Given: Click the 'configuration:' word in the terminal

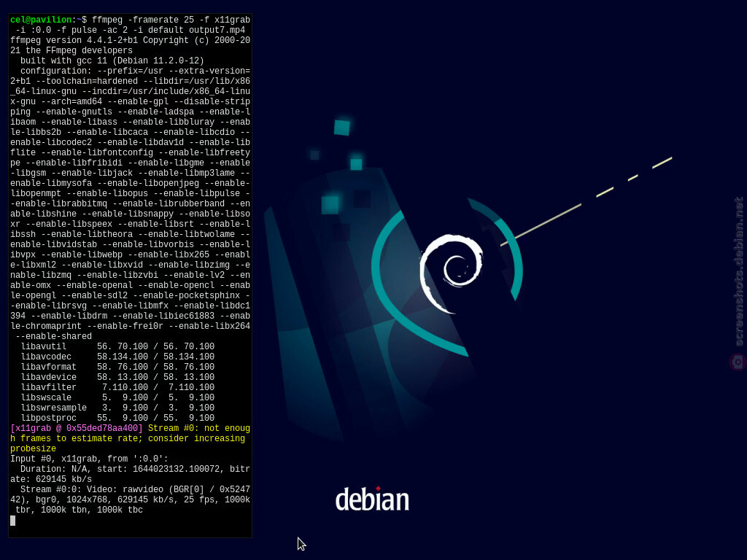Looking at the screenshot, I should point(56,71).
